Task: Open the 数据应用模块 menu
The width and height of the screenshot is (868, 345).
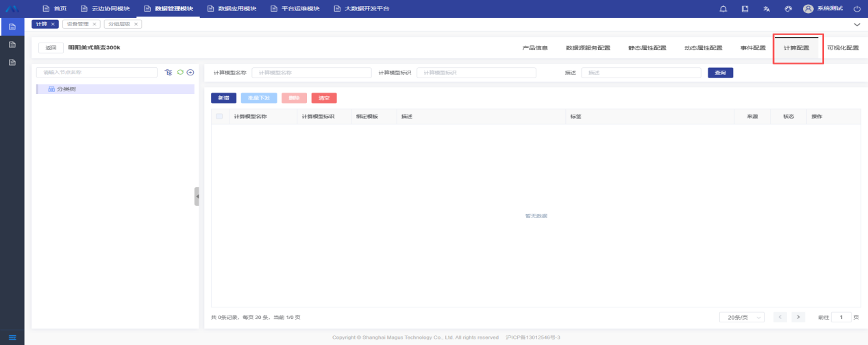Action: (x=232, y=9)
